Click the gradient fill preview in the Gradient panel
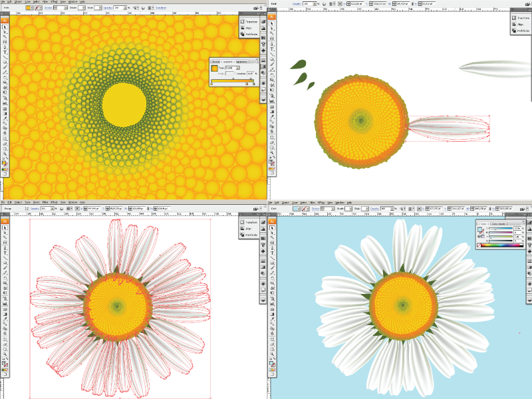Viewport: 532px width, 399px height. (215, 68)
